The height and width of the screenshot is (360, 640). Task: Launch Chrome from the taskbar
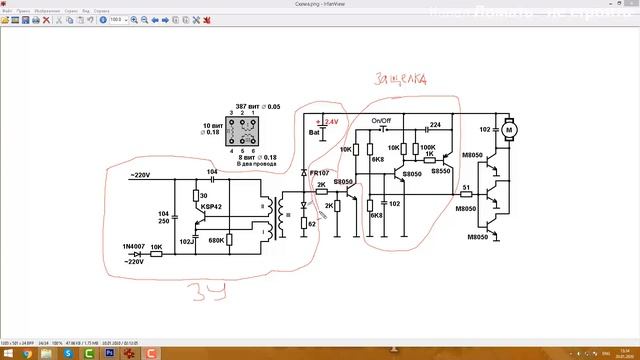click(27, 353)
